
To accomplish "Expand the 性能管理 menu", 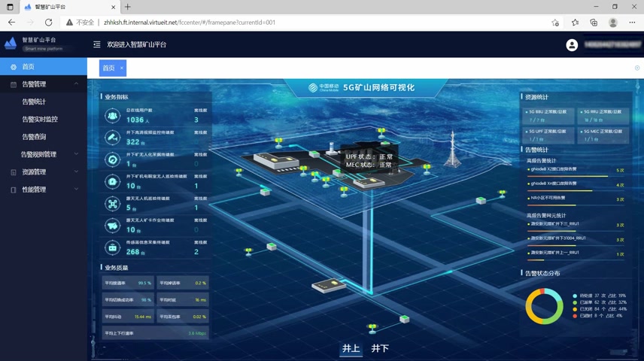I will (76, 190).
